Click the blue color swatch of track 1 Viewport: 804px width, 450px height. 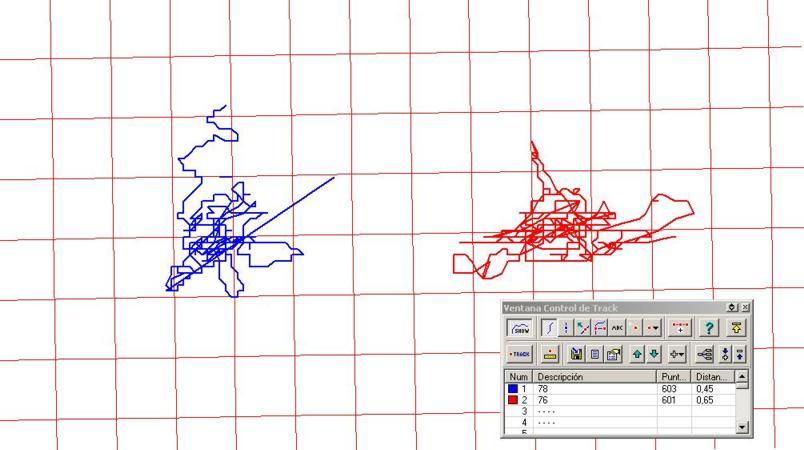[x=513, y=389]
